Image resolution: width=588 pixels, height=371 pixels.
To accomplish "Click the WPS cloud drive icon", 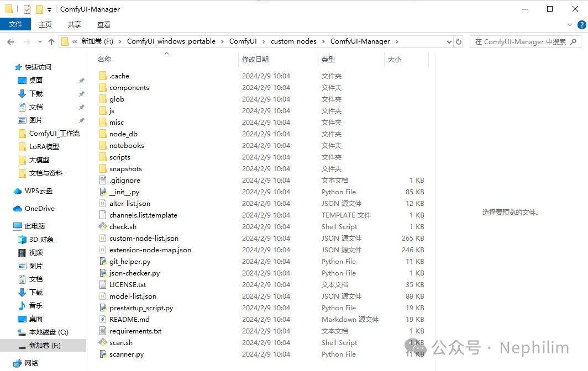I will pos(18,191).
